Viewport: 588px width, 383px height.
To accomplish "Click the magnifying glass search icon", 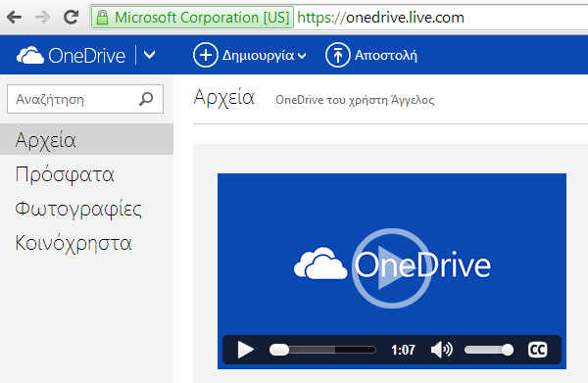I will point(145,99).
